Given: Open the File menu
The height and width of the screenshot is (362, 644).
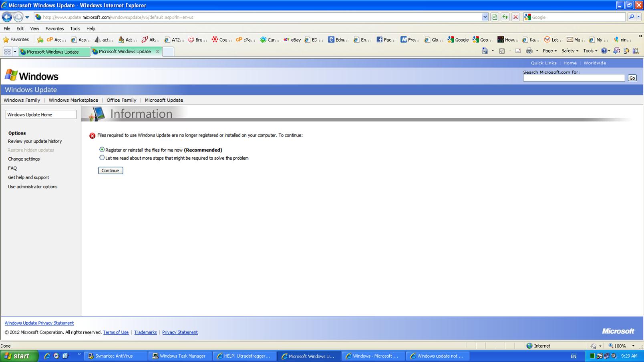Looking at the screenshot, I should tap(7, 28).
